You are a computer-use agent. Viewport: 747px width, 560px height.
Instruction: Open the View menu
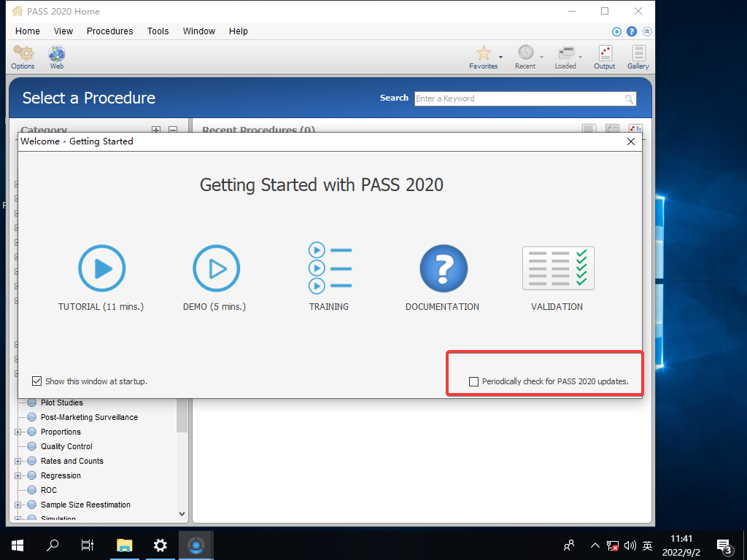pyautogui.click(x=63, y=31)
